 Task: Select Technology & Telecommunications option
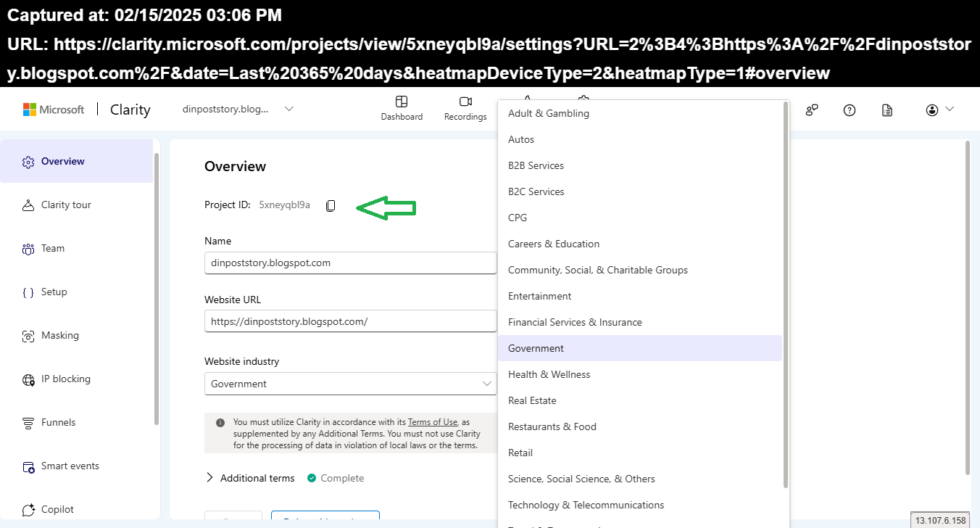640,505
